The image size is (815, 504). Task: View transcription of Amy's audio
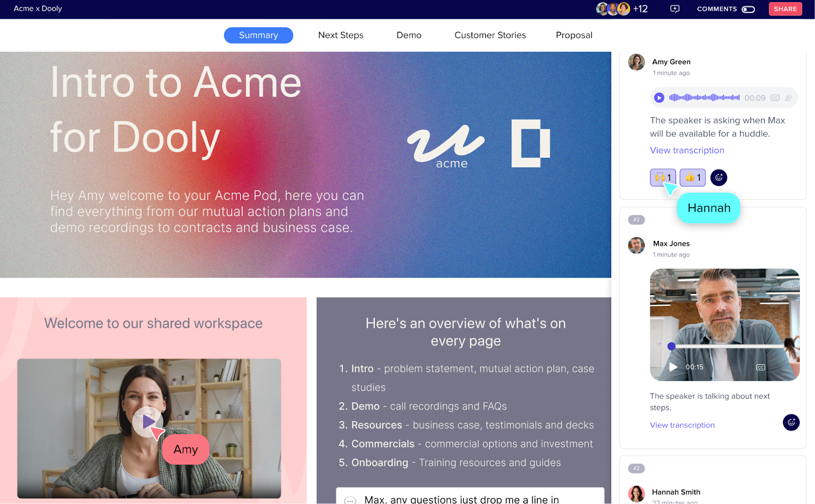point(687,150)
